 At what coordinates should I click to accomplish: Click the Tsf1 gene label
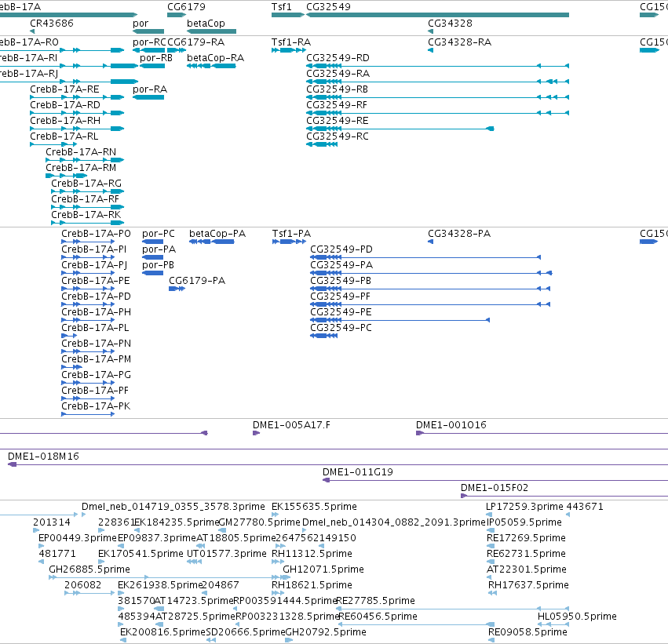coord(282,7)
